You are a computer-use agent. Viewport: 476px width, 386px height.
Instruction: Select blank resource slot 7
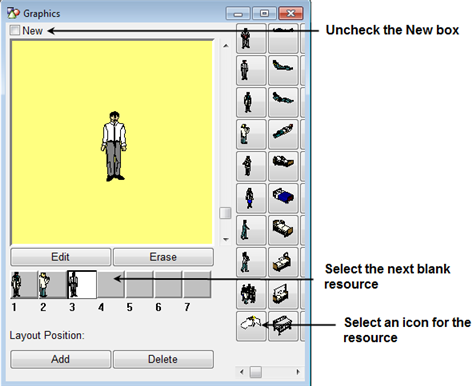(197, 284)
